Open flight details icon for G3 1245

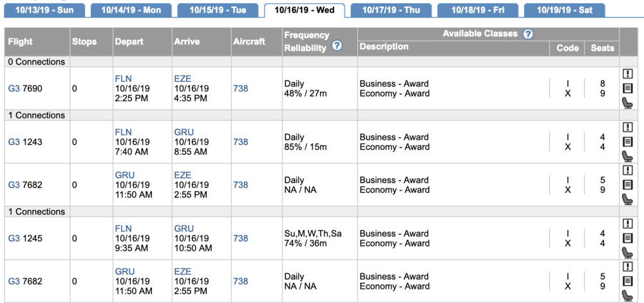pyautogui.click(x=629, y=238)
